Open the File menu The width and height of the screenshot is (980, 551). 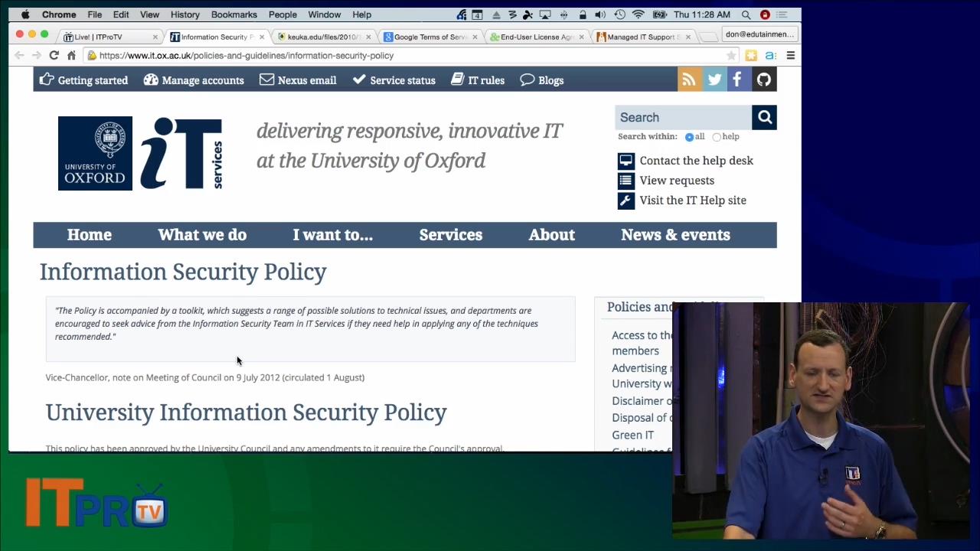click(95, 15)
